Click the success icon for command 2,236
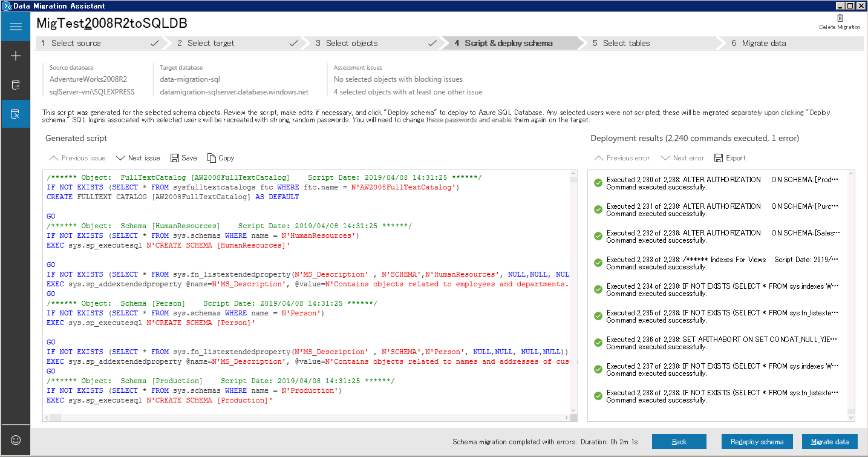Image resolution: width=868 pixels, height=457 pixels. click(598, 343)
